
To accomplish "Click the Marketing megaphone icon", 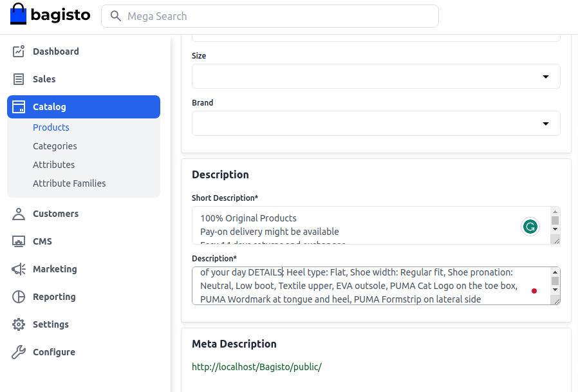I will click(x=19, y=269).
